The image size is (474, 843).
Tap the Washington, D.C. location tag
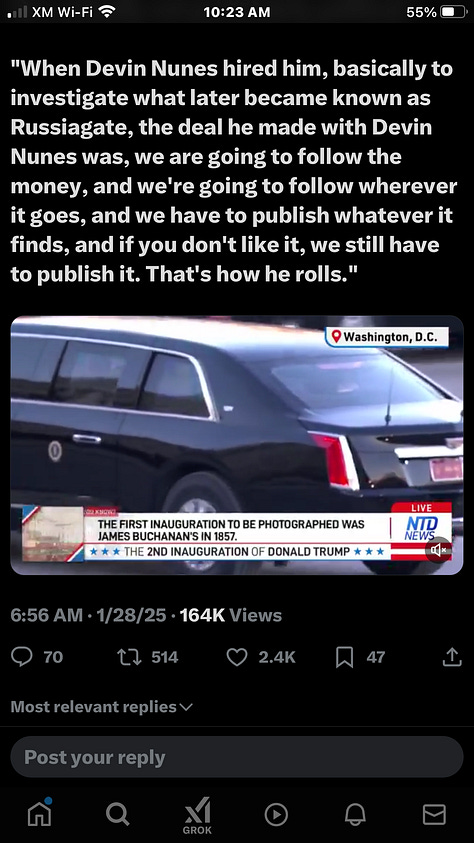387,337
